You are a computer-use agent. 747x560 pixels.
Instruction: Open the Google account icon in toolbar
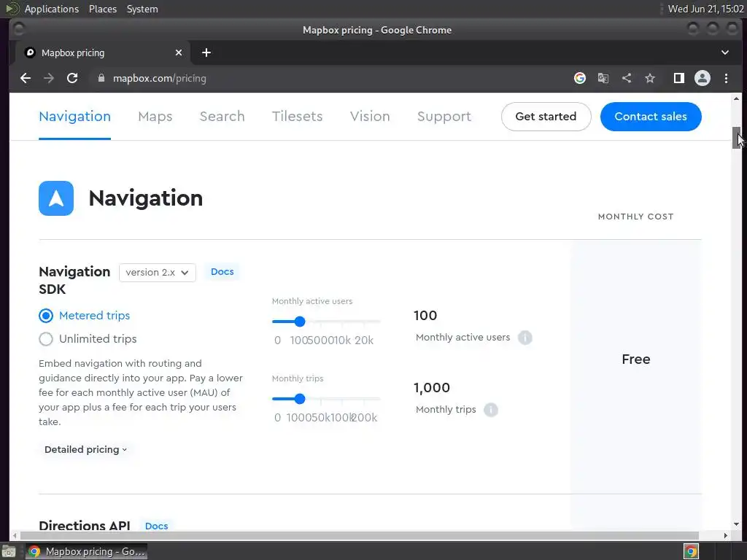[x=580, y=78]
